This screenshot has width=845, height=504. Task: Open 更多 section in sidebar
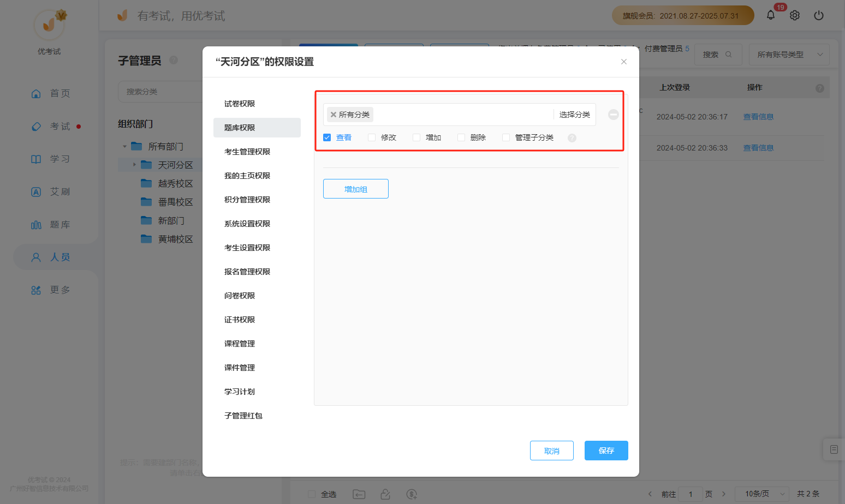point(50,290)
